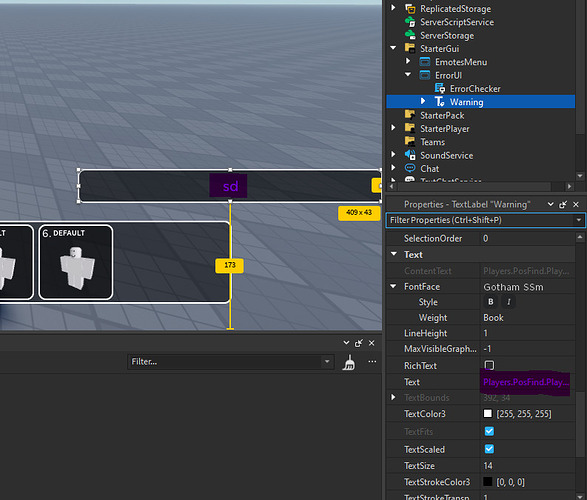
Task: Select the ErrorChecker script icon
Action: click(x=440, y=89)
